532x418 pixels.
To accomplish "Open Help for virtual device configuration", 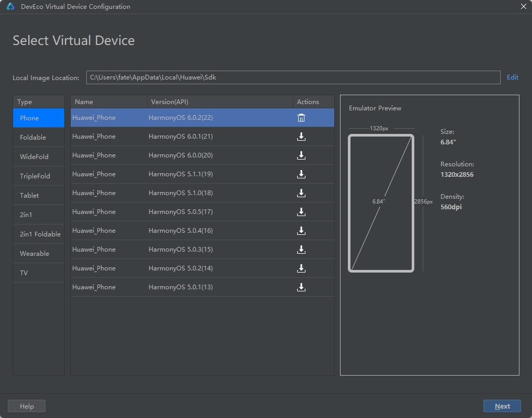I will pos(27,406).
